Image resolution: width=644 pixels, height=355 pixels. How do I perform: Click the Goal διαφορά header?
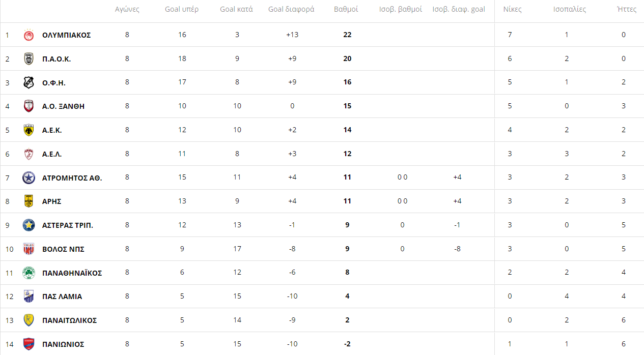pos(291,10)
